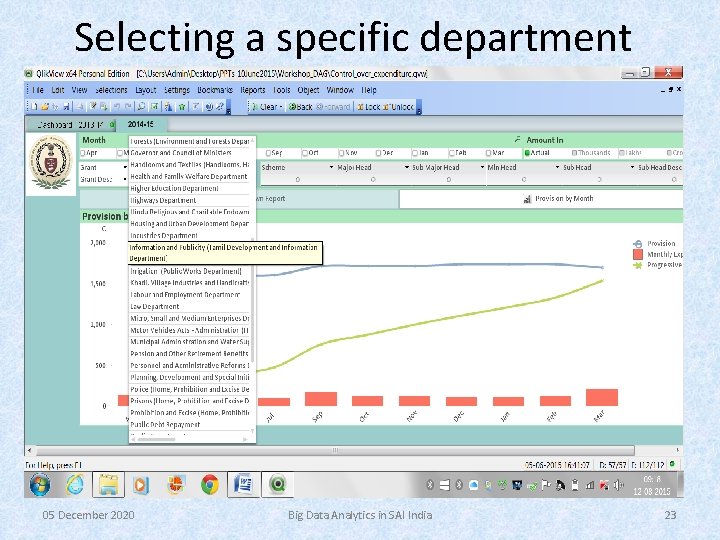This screenshot has height=540, width=720.
Task: Click the Back selections button
Action: click(x=300, y=107)
